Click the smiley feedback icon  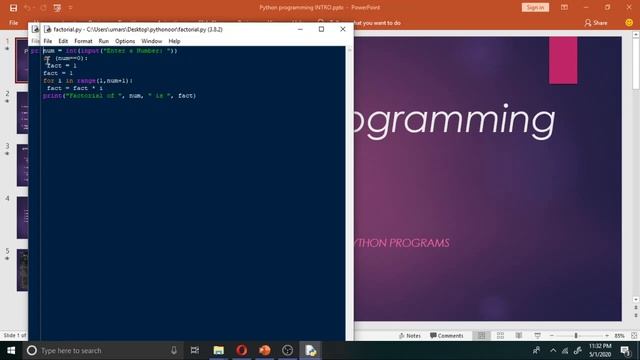click(x=629, y=23)
